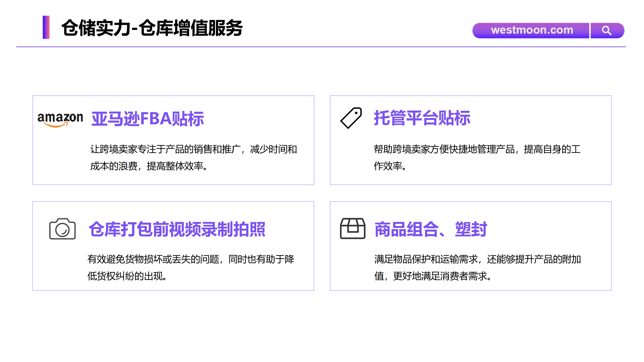Click the price tag icon
644x362 pixels.
(351, 118)
